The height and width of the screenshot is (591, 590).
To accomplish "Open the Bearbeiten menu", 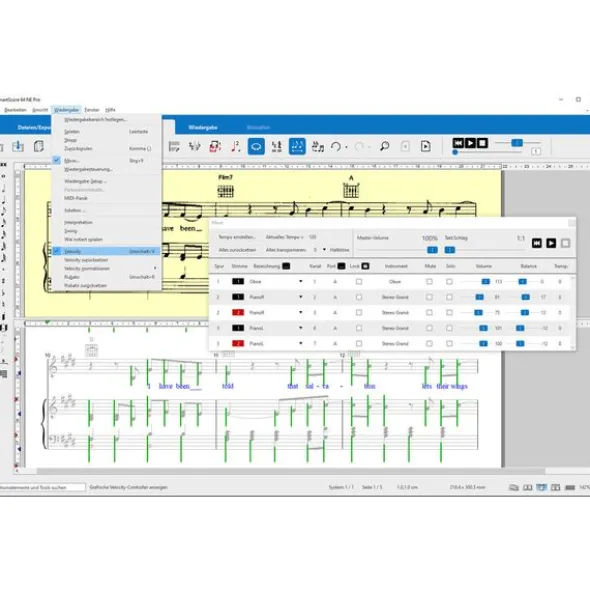I will pos(15,110).
